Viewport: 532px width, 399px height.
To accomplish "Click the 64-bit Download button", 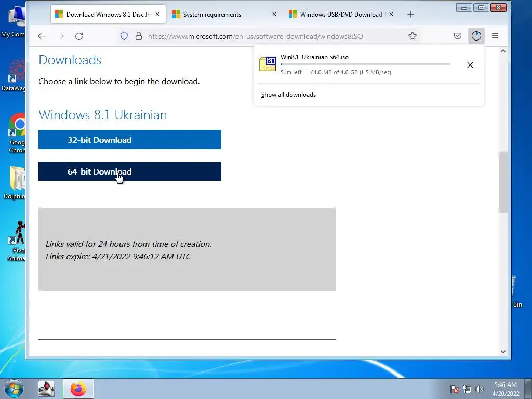I will [x=129, y=171].
